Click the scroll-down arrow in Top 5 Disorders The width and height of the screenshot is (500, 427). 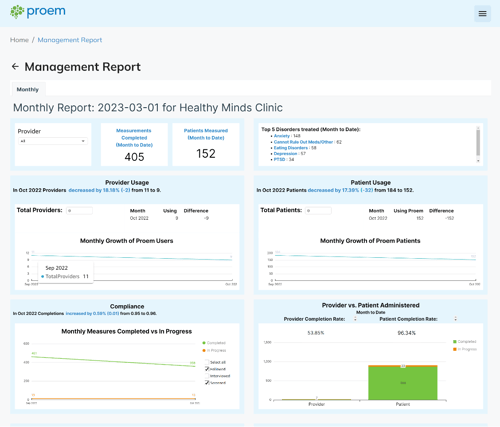click(x=478, y=161)
